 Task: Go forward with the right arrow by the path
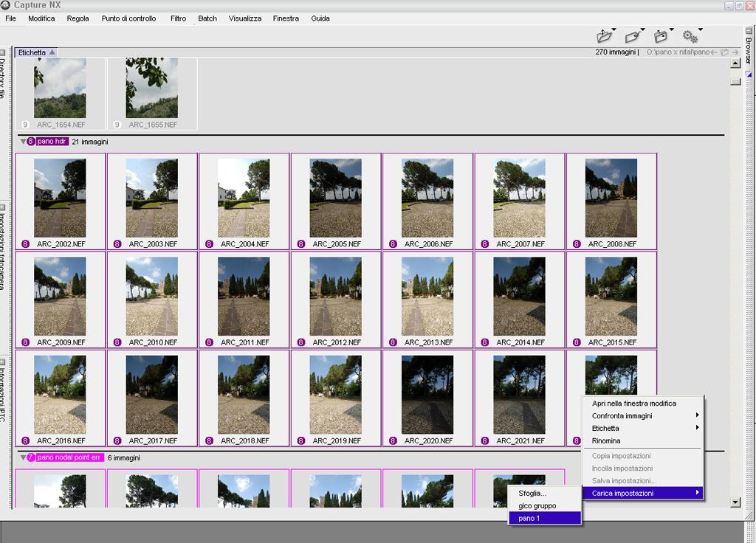tap(735, 52)
